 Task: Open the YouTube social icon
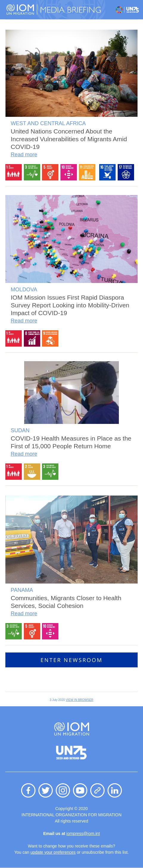(x=80, y=790)
